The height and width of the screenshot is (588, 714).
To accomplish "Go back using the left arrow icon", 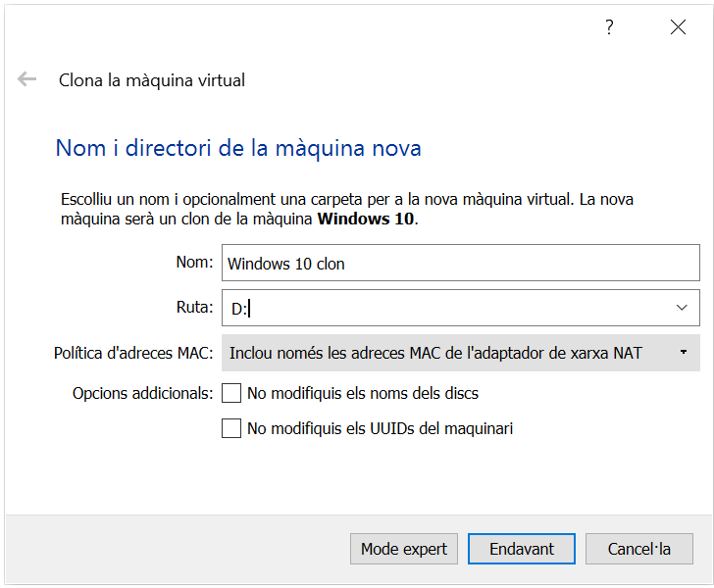I will point(26,79).
